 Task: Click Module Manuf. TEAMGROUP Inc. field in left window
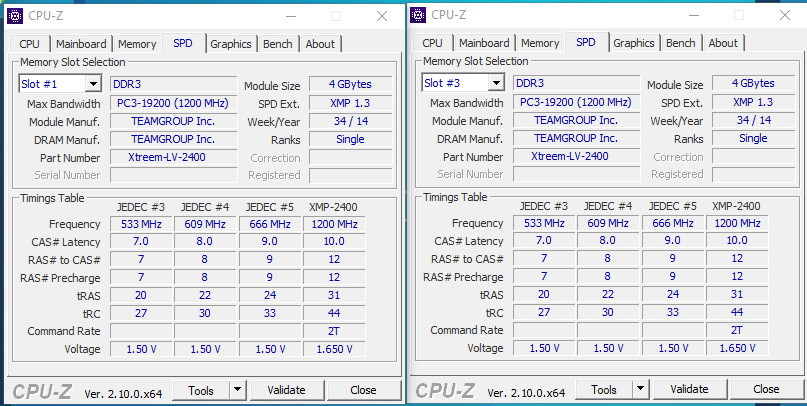(x=173, y=121)
